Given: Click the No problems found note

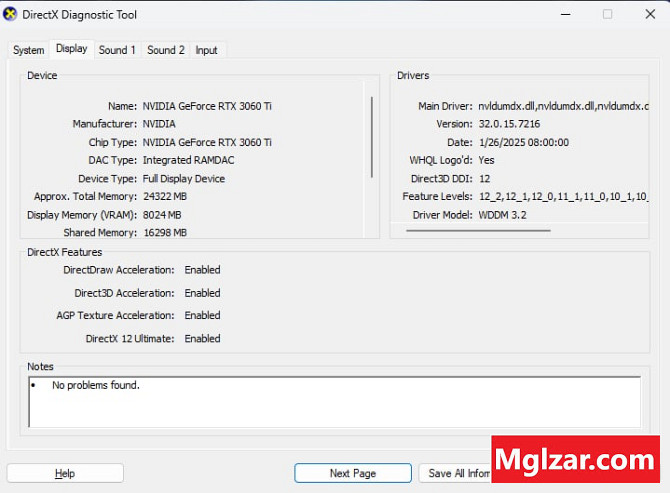Looking at the screenshot, I should [96, 385].
